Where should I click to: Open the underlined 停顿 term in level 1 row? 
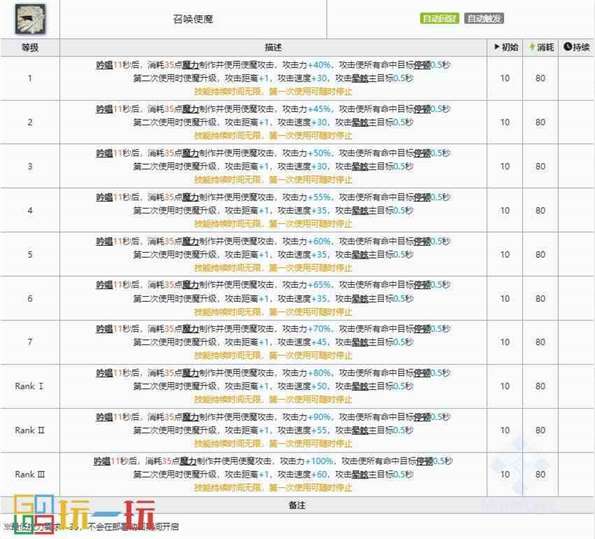[422, 65]
